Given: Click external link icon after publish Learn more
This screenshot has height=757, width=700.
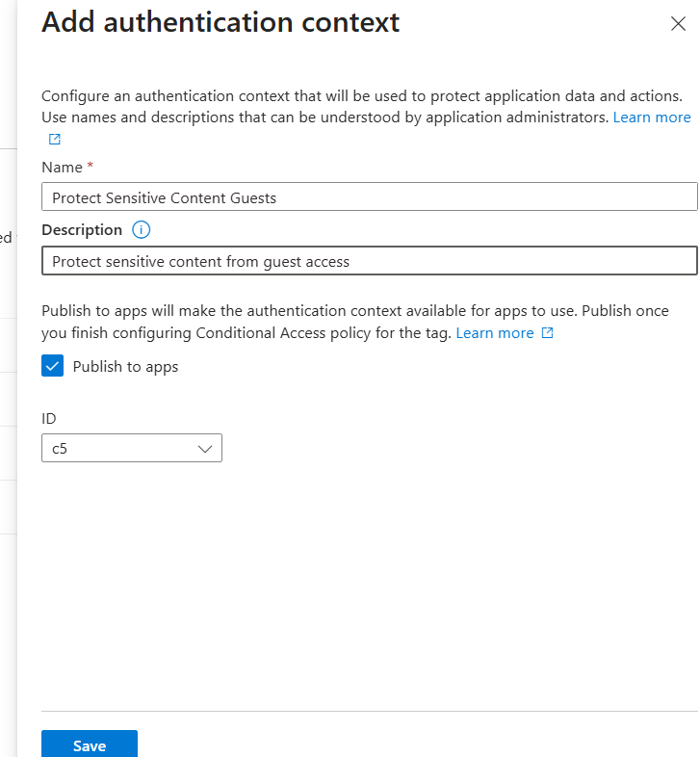Looking at the screenshot, I should 548,333.
